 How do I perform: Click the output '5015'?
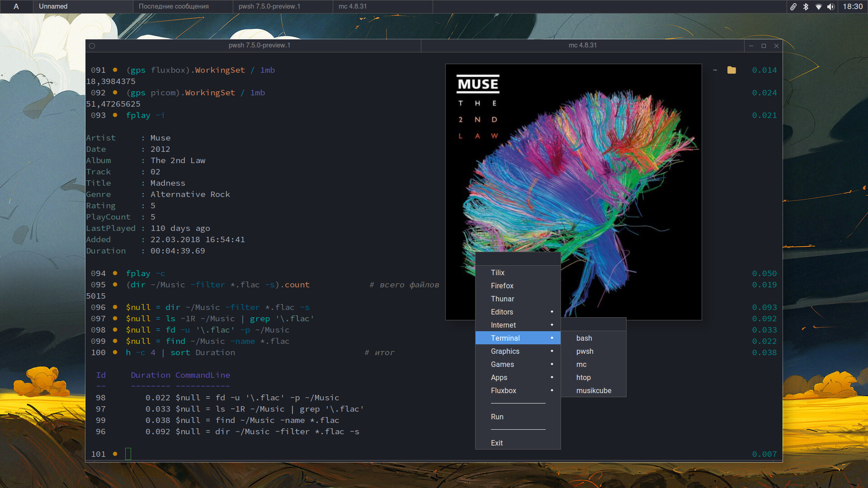(x=96, y=296)
